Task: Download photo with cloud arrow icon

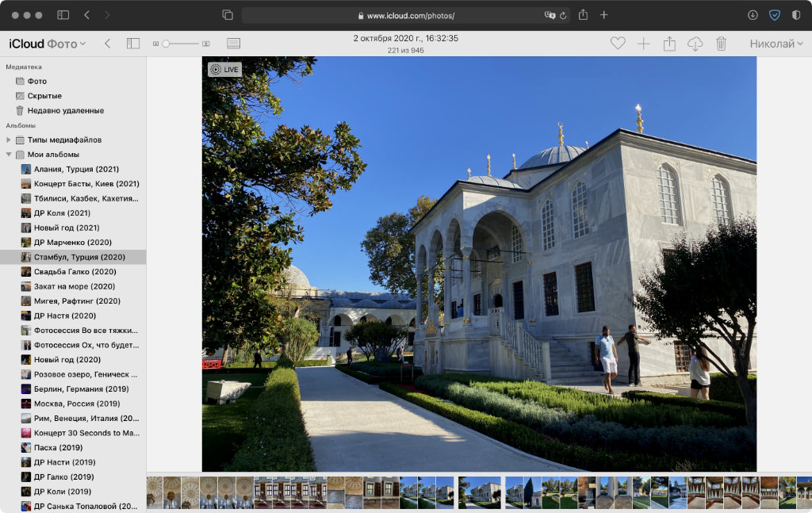Action: click(x=695, y=44)
